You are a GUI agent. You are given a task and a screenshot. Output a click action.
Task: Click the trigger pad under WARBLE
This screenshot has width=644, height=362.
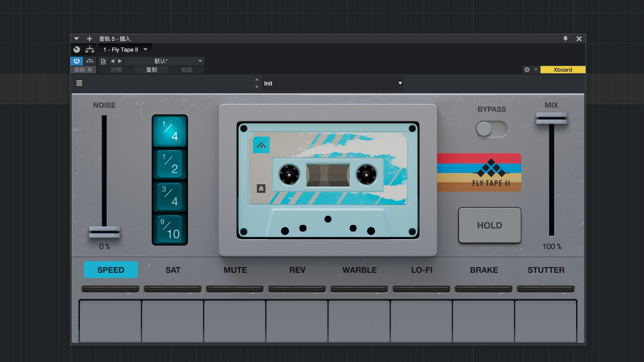click(x=359, y=321)
